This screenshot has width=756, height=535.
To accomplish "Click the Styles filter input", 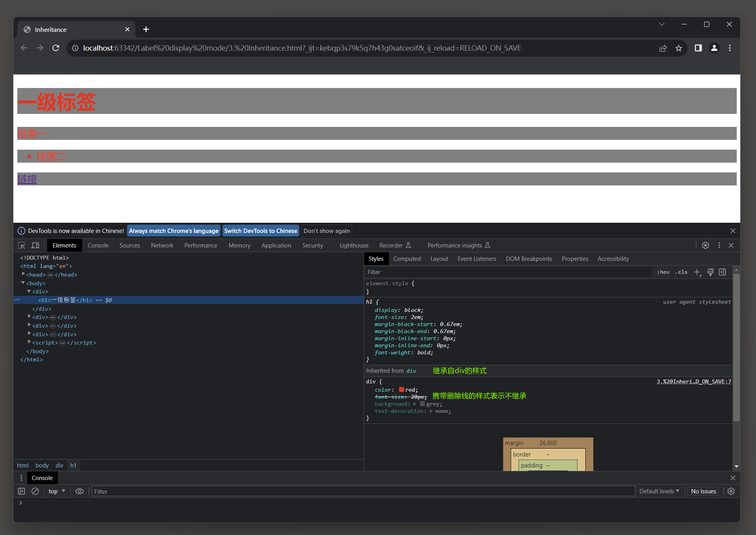I will [x=508, y=272].
